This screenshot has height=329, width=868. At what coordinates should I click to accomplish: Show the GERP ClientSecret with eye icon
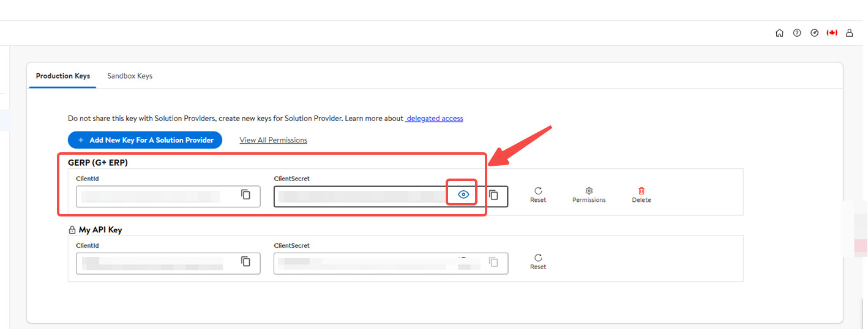tap(463, 194)
